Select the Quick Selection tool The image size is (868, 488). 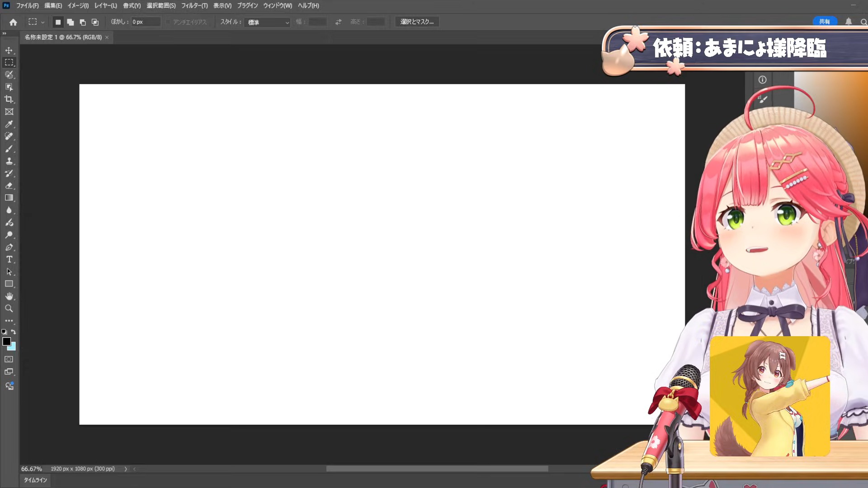coord(9,75)
